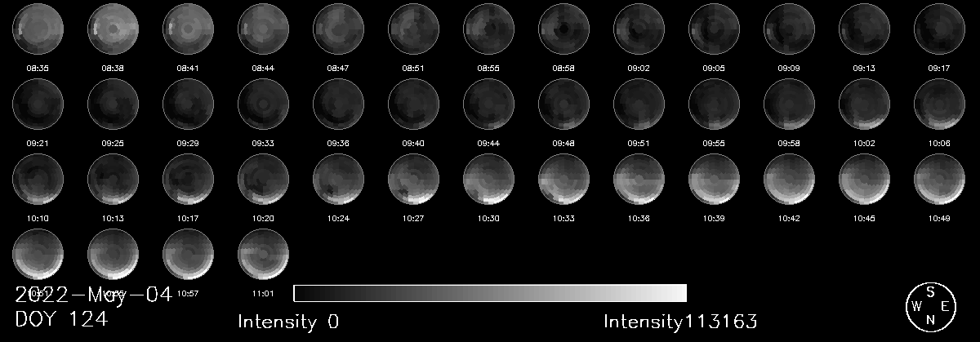This screenshot has width=980, height=342.
Task: Click the 09:02 timestamp label
Action: [x=639, y=69]
